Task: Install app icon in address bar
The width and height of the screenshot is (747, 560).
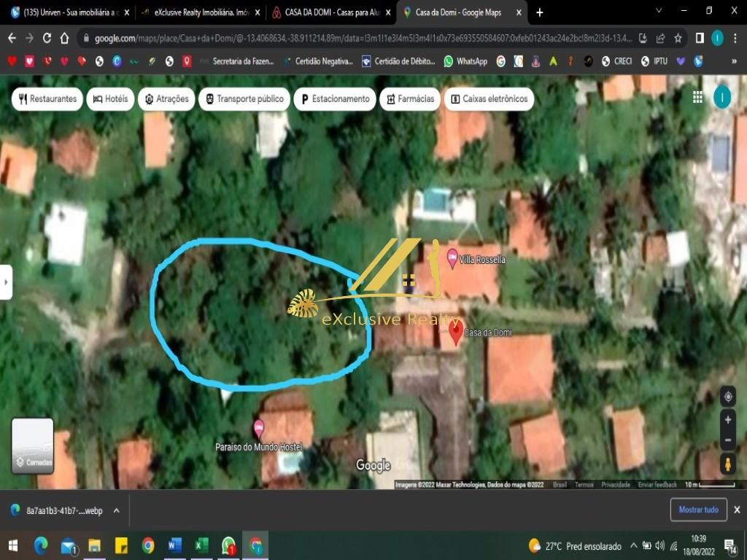Action: coord(643,39)
